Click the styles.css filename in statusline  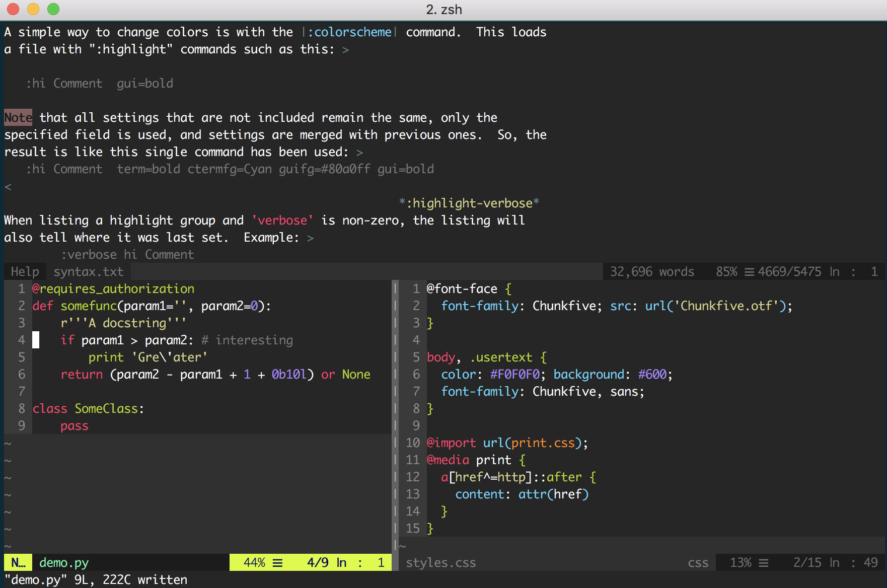[440, 562]
